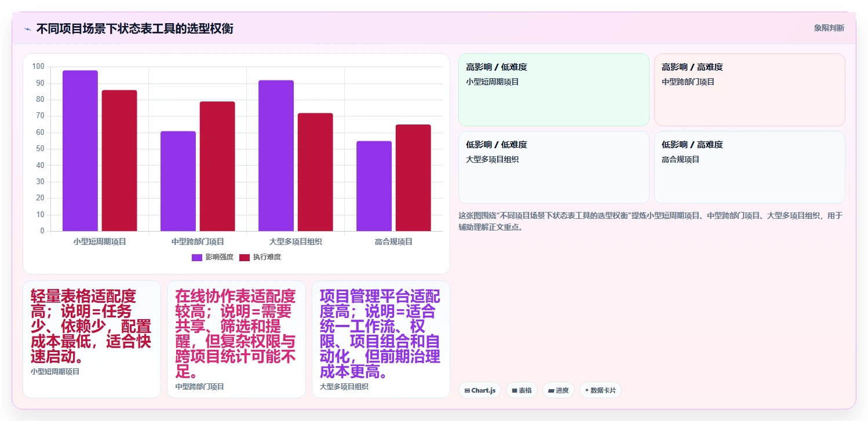The image size is (868, 421).
Task: Click the 表格 tag chip
Action: [x=521, y=390]
